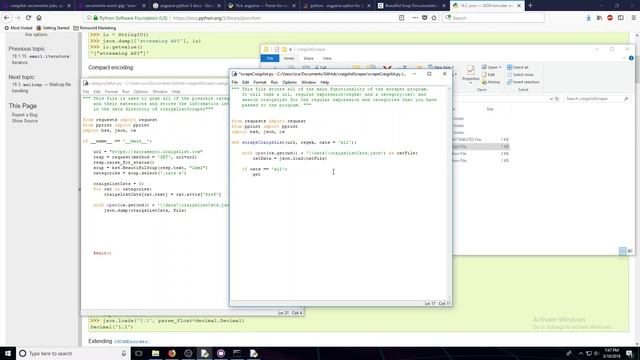Switch to the View tab in Explorer
Image resolution: width=640 pixels, height=360 pixels.
327,58
